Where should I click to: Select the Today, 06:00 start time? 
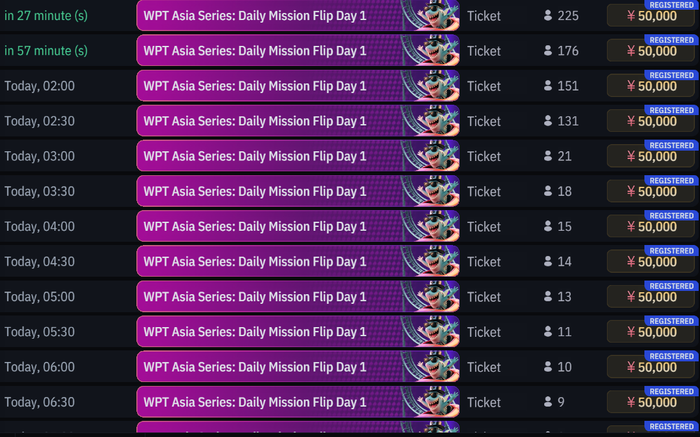click(x=40, y=367)
